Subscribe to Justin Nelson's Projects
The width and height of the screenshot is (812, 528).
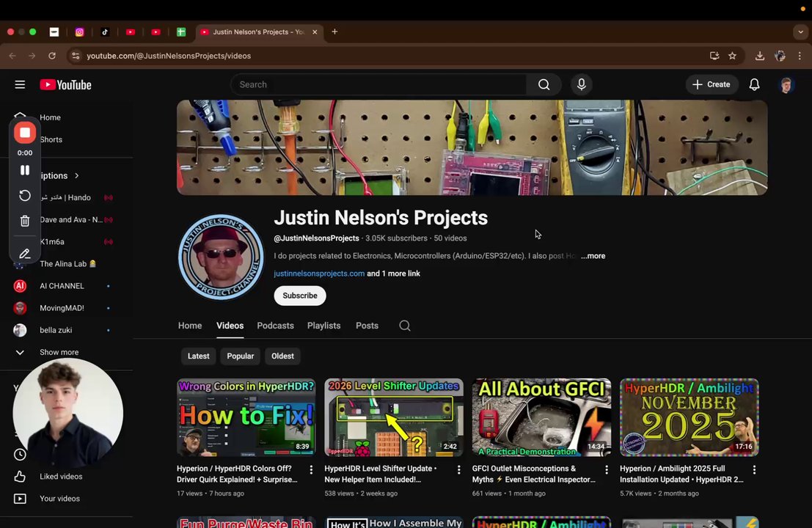point(300,296)
